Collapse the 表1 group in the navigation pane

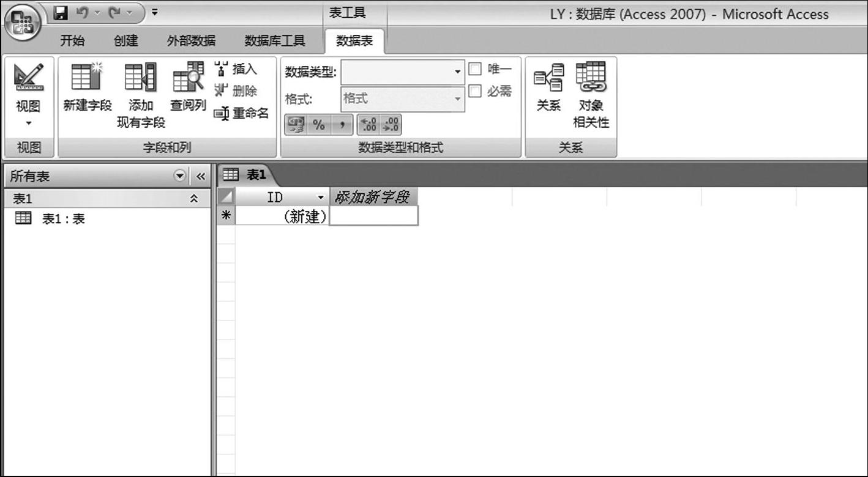click(x=194, y=199)
